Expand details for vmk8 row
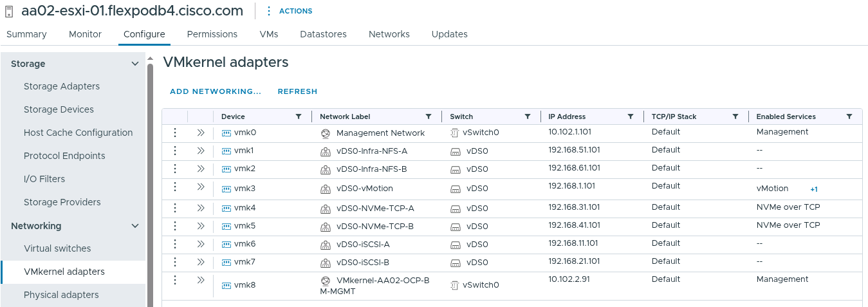 pos(200,280)
